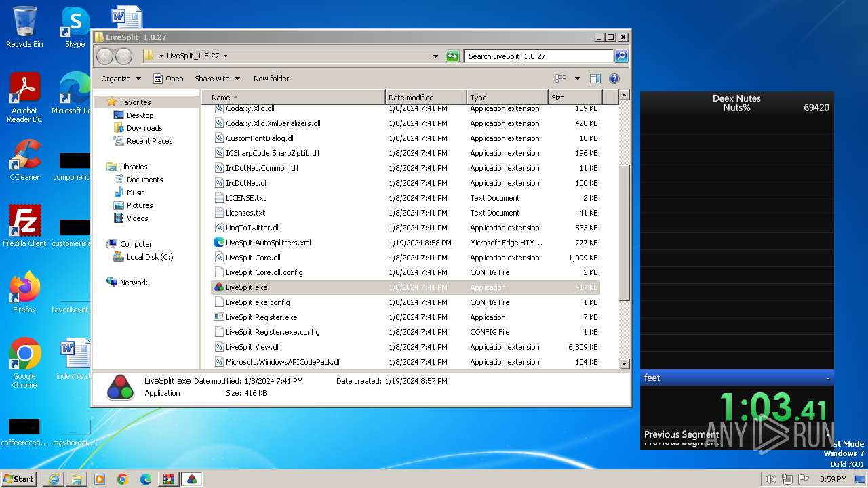
Task: Click Media Player taskbar icon
Action: pyautogui.click(x=100, y=479)
